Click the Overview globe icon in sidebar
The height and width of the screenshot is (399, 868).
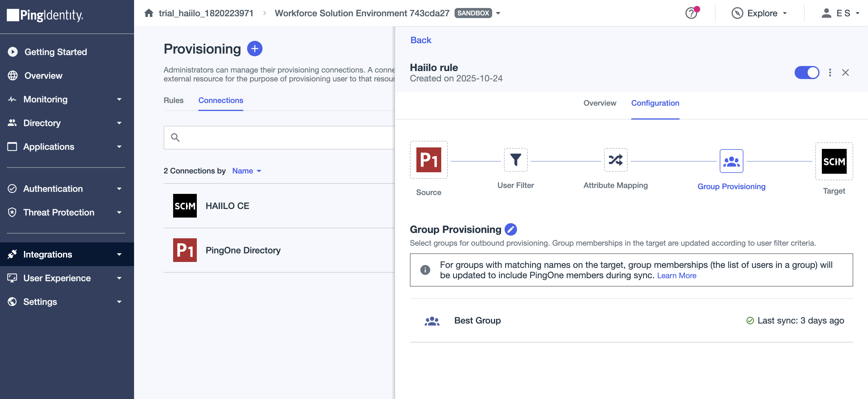tap(13, 75)
